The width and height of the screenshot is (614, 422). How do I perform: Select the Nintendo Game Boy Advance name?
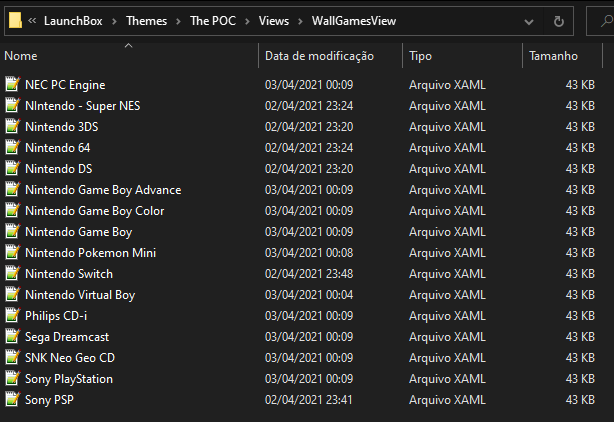tap(103, 190)
